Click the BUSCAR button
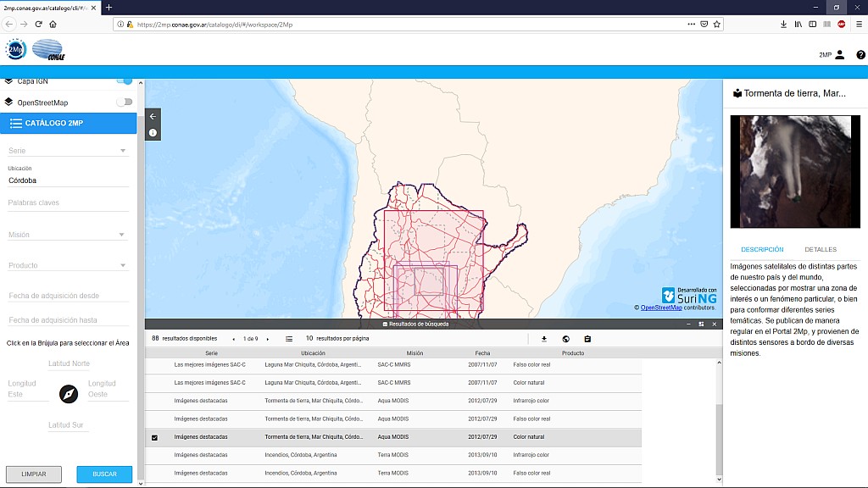 105,474
